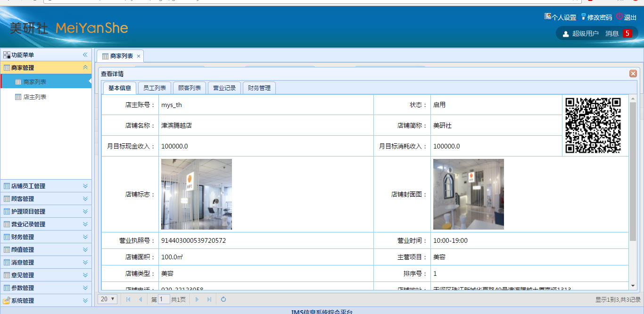Click the previous page arrow icon
644x314 pixels.
(140, 299)
